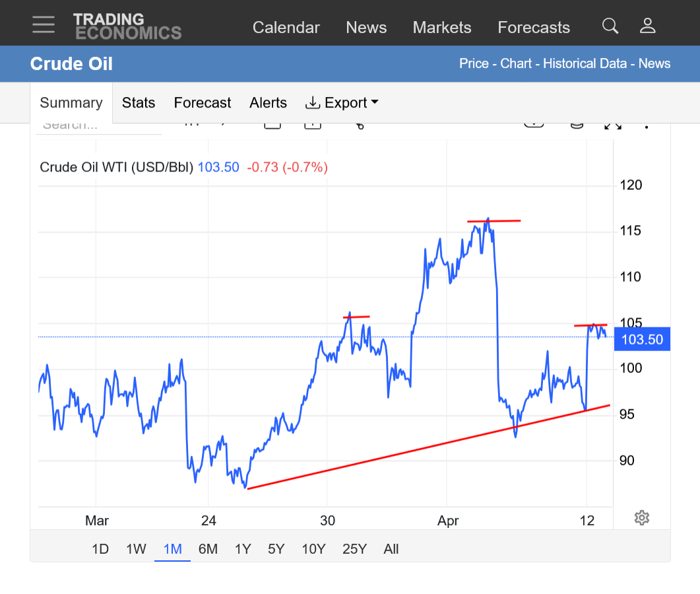
Task: Open the hamburger navigation menu
Action: coord(44,24)
